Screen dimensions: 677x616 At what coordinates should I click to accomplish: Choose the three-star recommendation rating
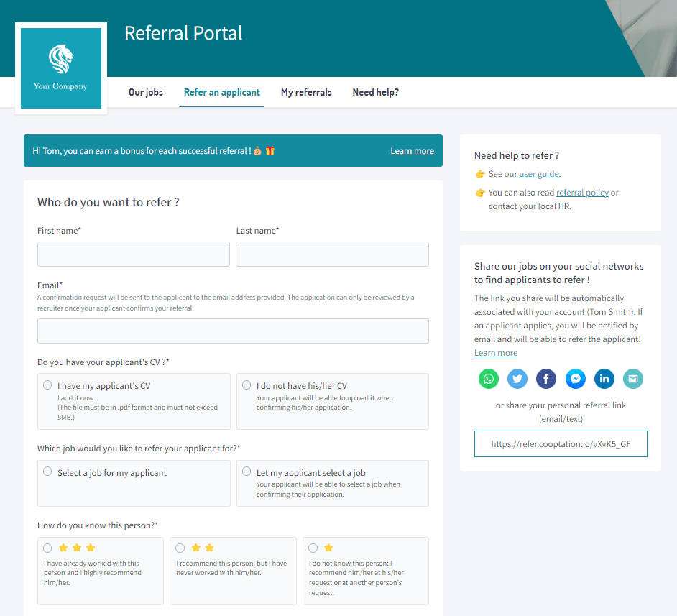(x=47, y=548)
